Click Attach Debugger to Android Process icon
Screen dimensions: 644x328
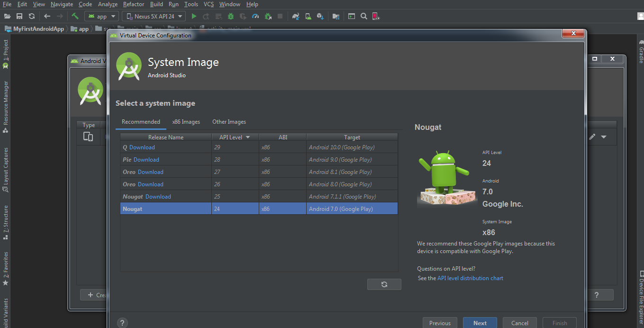pos(268,16)
